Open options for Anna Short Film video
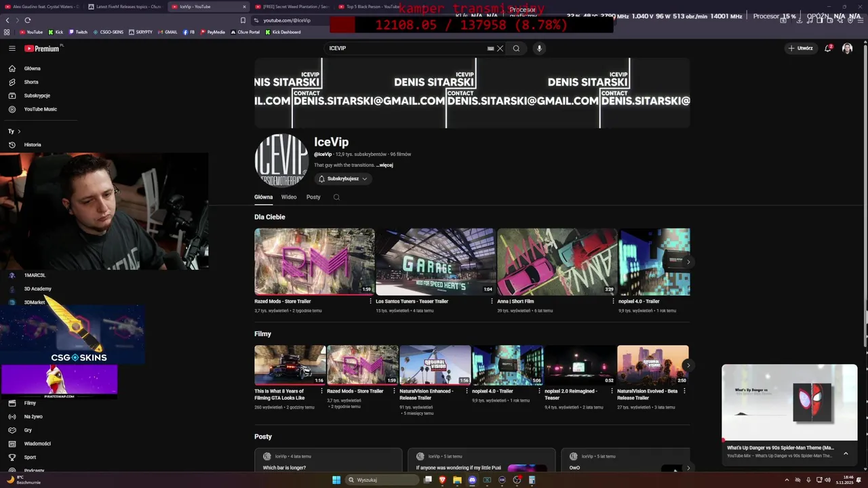868x488 pixels. pos(613,302)
